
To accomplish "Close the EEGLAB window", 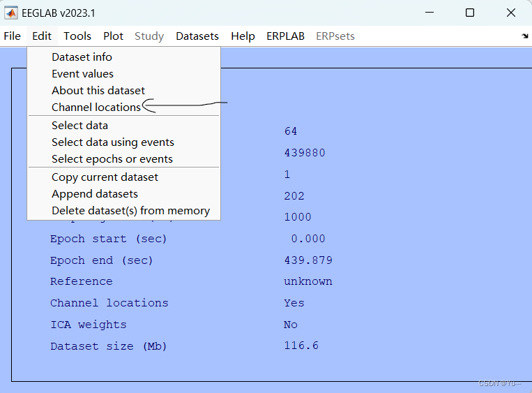I will (x=511, y=13).
